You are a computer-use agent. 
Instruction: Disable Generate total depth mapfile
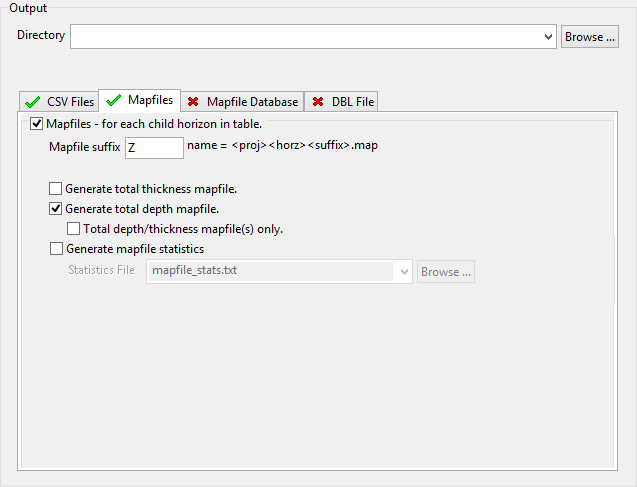(x=56, y=209)
